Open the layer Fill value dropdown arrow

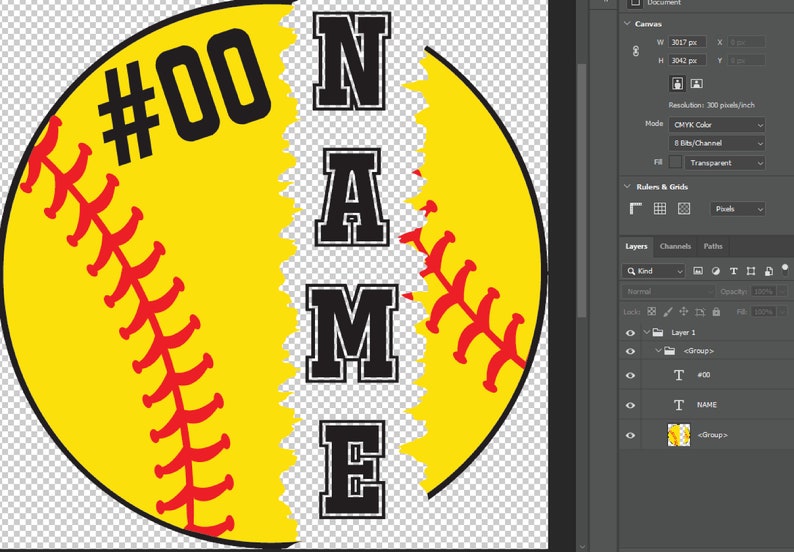click(x=783, y=311)
